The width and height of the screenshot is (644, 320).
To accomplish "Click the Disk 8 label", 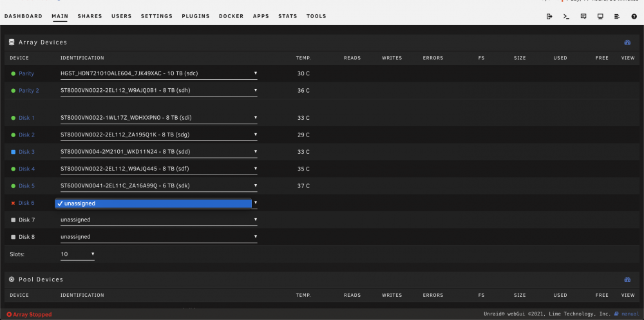I will 26,237.
